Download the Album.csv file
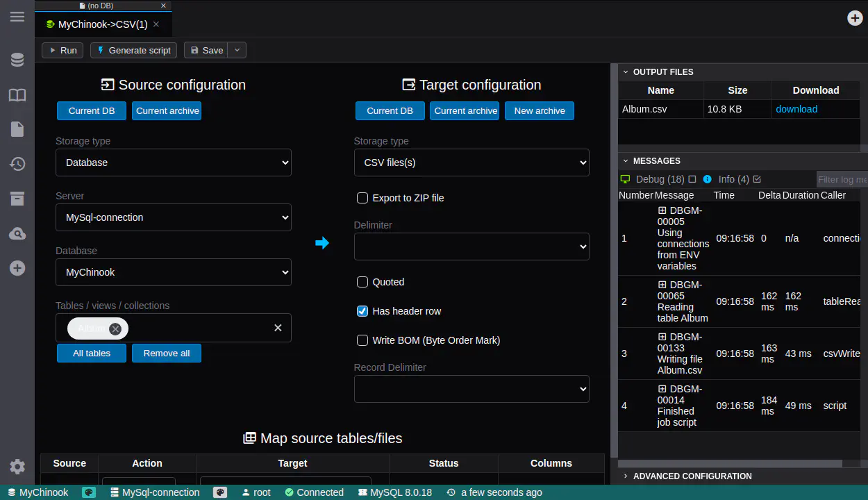This screenshot has height=500, width=868. 796,109
